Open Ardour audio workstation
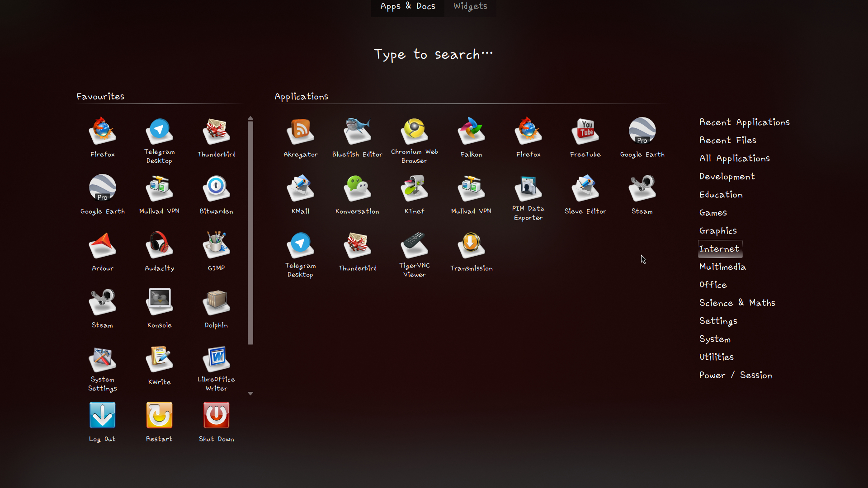 point(103,252)
